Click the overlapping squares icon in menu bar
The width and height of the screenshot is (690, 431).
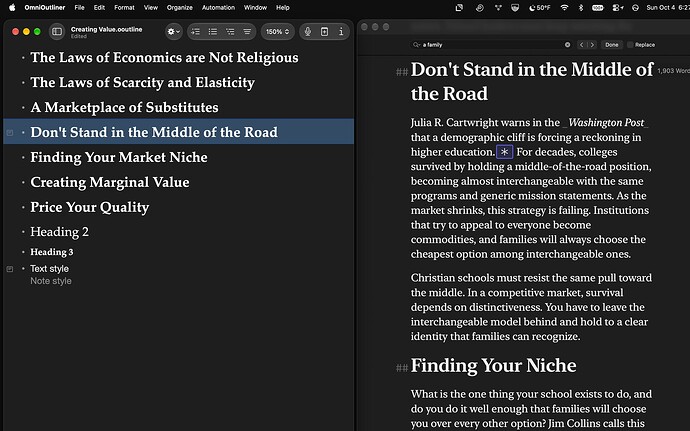459,7
